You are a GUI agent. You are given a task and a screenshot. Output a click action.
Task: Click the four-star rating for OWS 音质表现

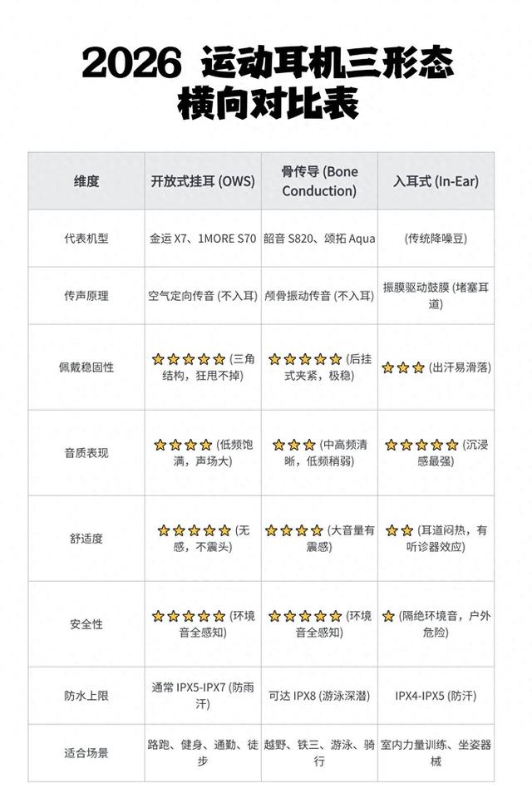[183, 445]
